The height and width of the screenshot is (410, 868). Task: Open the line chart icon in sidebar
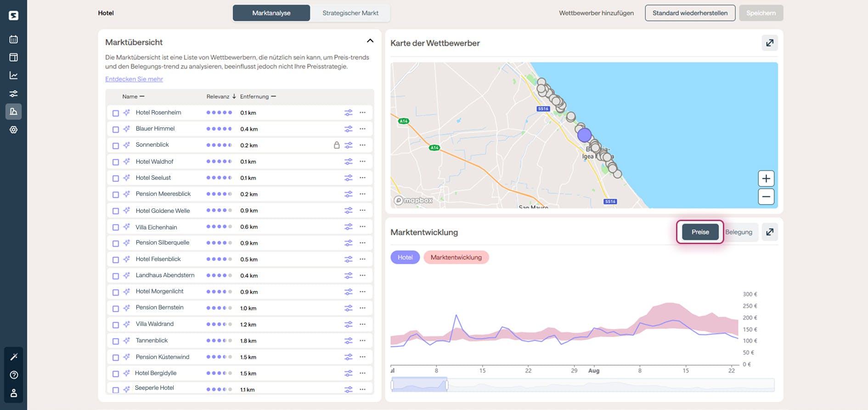13,75
